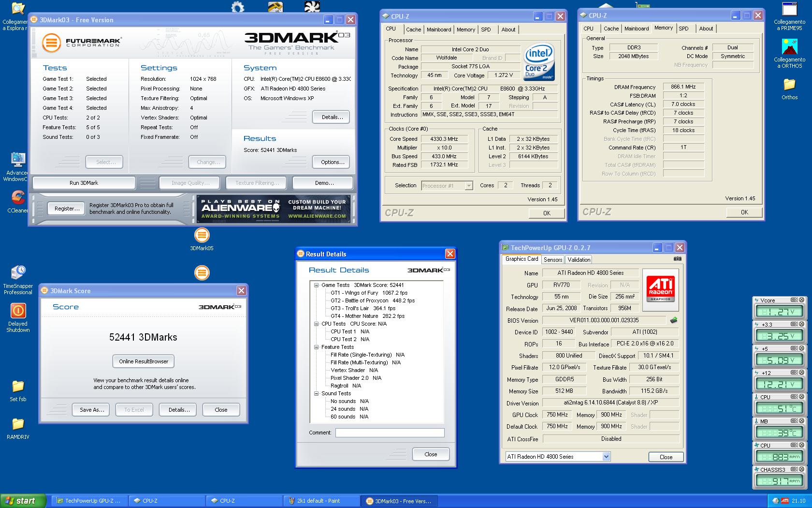Click the settings icon on the MB temperature gadget
The image size is (812, 508).
tap(794, 421)
